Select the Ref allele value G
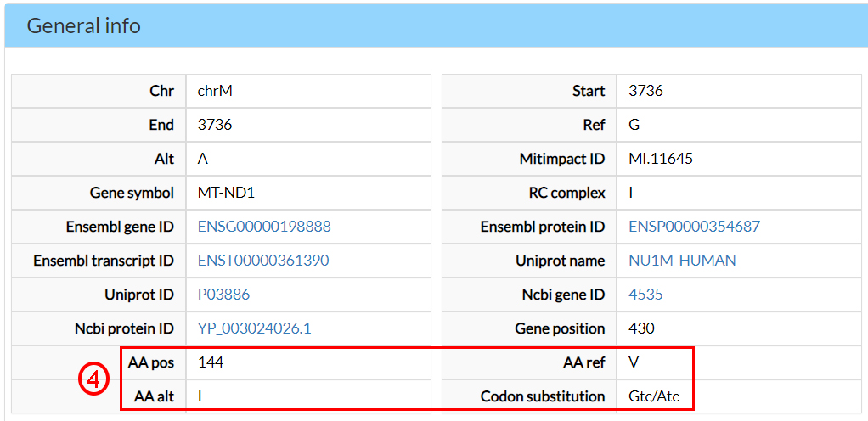The height and width of the screenshot is (421, 868). [634, 125]
